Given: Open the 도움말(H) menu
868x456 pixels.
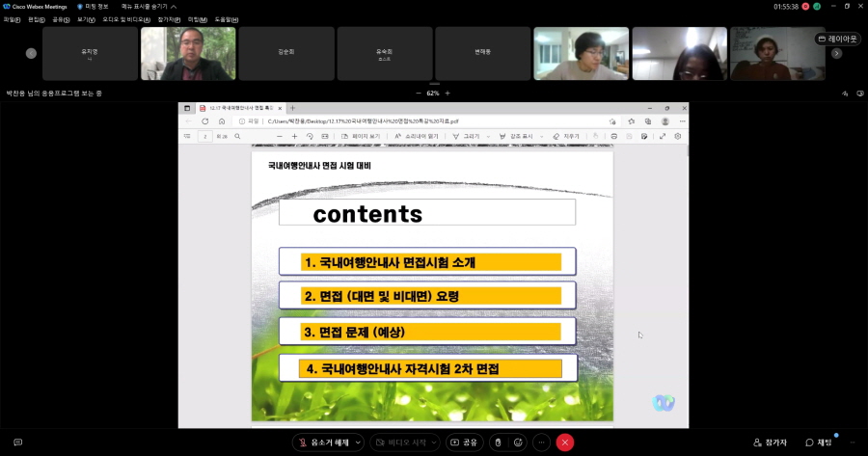Looking at the screenshot, I should pos(227,19).
